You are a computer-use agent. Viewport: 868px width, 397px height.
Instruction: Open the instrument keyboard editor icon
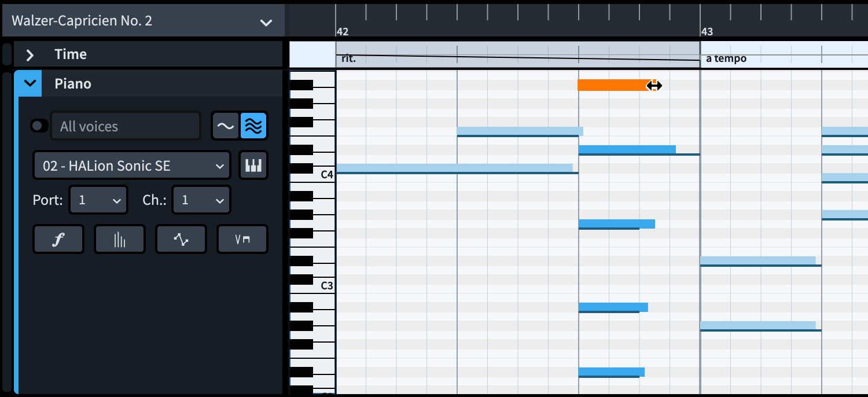253,166
